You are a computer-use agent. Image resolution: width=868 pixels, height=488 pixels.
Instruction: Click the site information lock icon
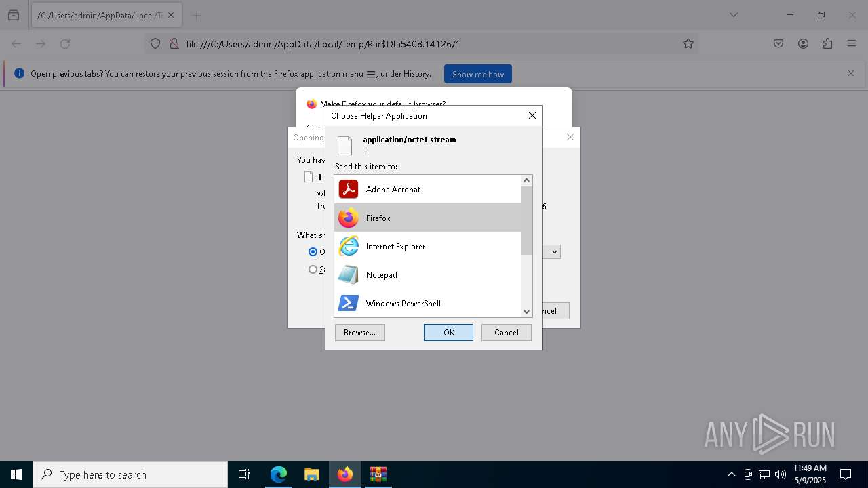click(x=174, y=43)
